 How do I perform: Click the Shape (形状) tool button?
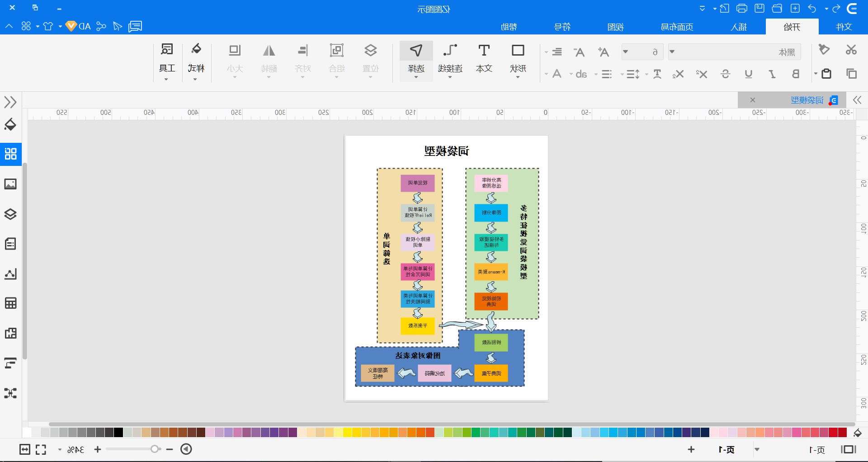click(518, 61)
